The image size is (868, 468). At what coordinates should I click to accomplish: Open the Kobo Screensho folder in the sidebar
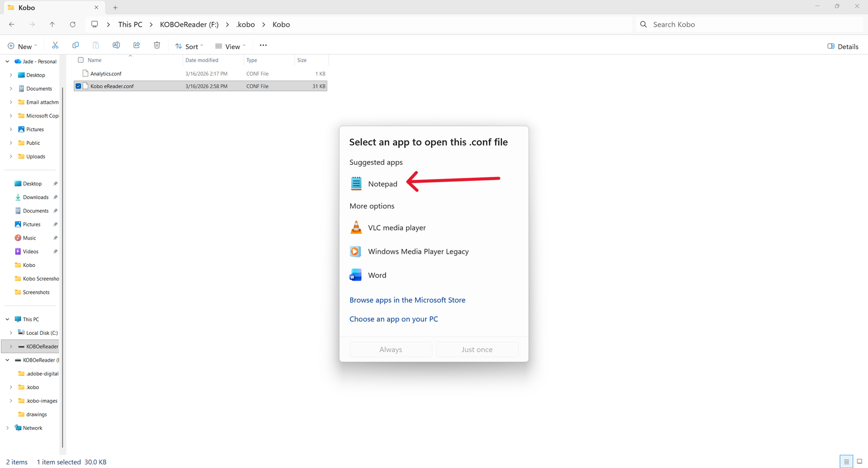tap(41, 278)
